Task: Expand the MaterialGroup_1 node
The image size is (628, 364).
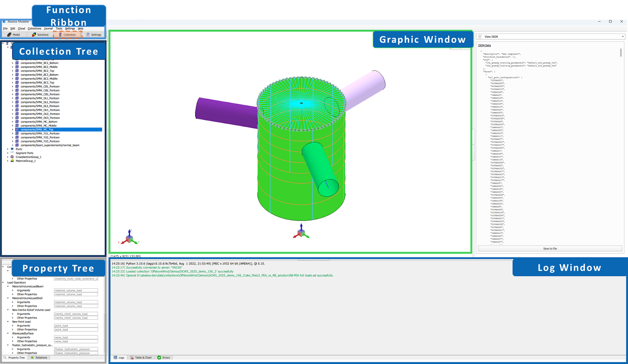Action: tap(8, 161)
